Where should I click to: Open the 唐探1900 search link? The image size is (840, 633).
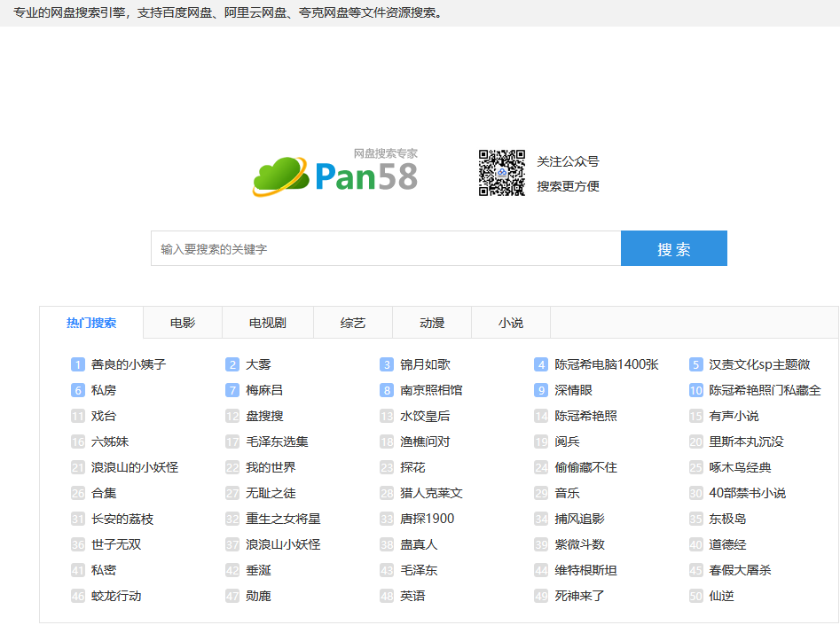[427, 519]
